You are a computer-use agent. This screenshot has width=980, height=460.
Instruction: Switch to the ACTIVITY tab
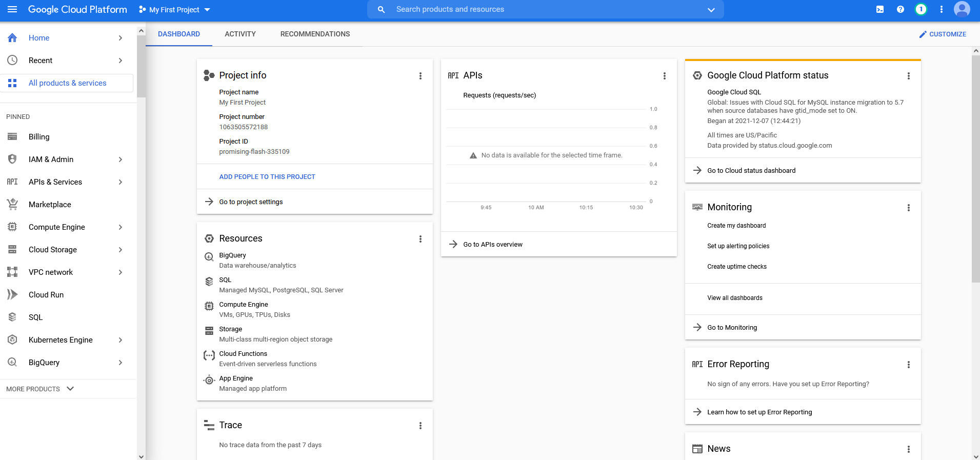240,34
